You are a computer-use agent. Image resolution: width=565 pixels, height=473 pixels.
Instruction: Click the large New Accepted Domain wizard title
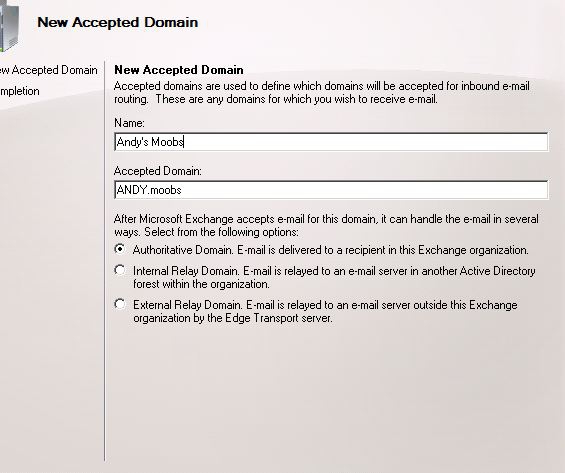pos(118,22)
